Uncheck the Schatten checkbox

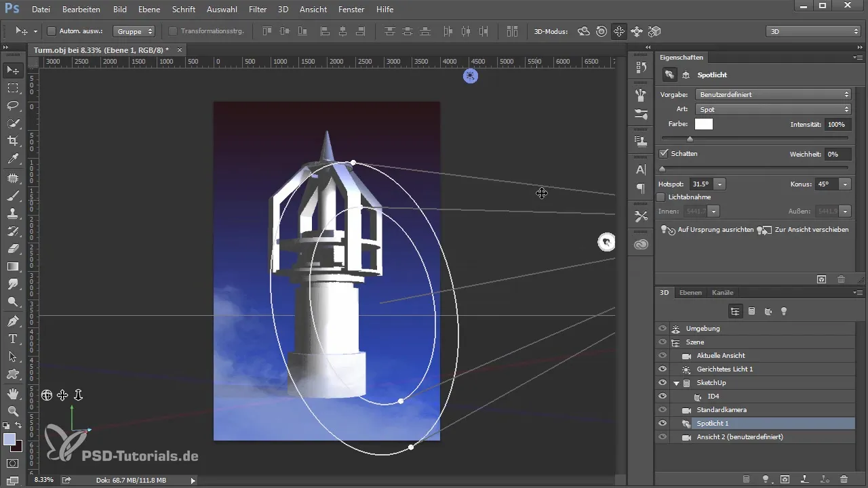pos(664,154)
